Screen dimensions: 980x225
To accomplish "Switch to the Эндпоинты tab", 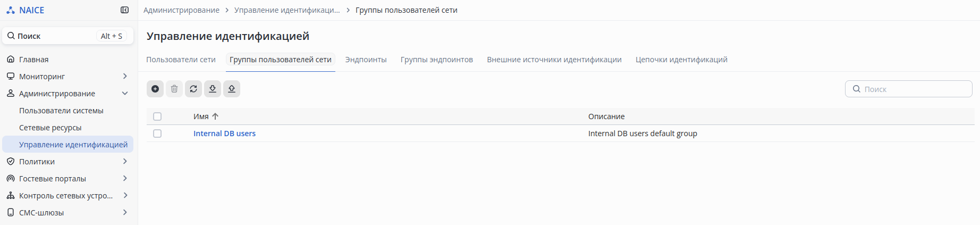I will point(366,60).
